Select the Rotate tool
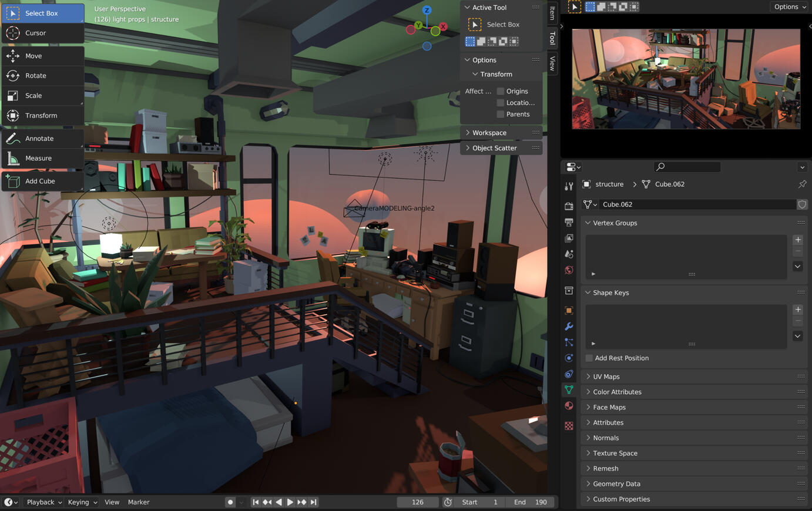This screenshot has height=511, width=812. click(x=35, y=76)
